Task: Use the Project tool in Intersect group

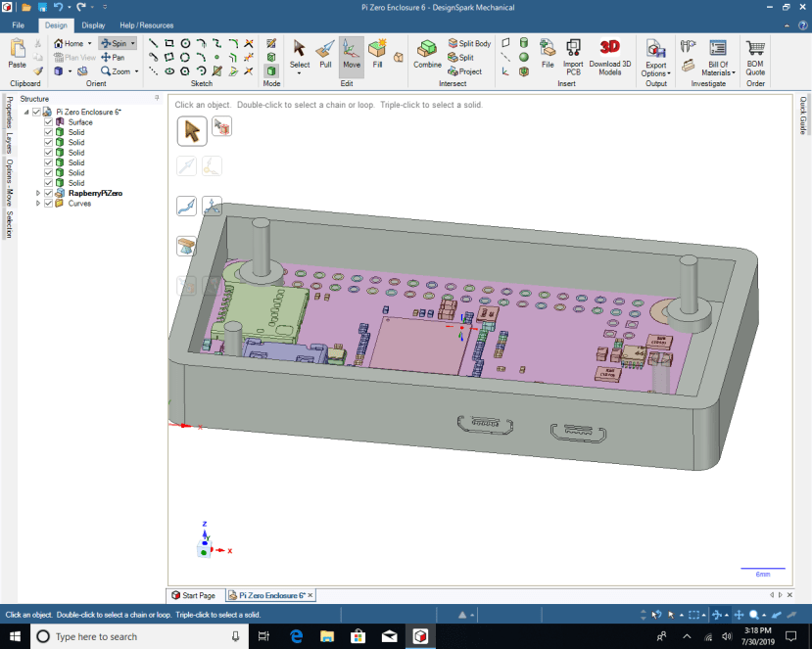Action: [465, 71]
